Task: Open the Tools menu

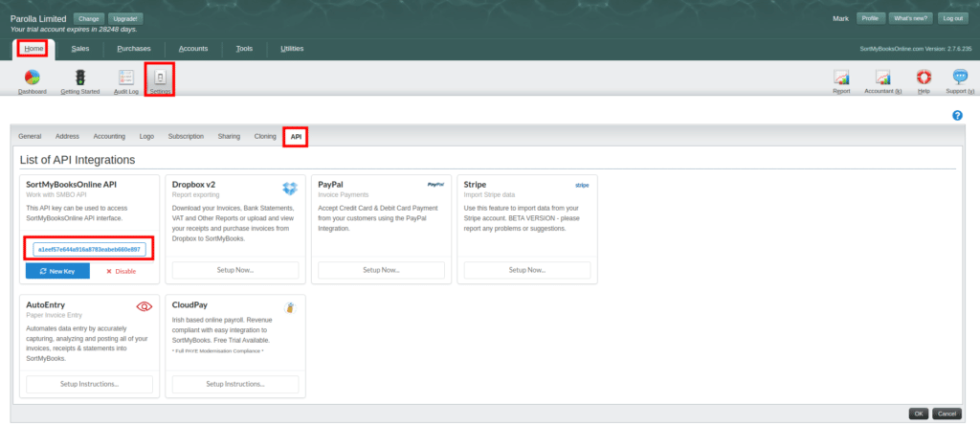Action: pyautogui.click(x=244, y=48)
